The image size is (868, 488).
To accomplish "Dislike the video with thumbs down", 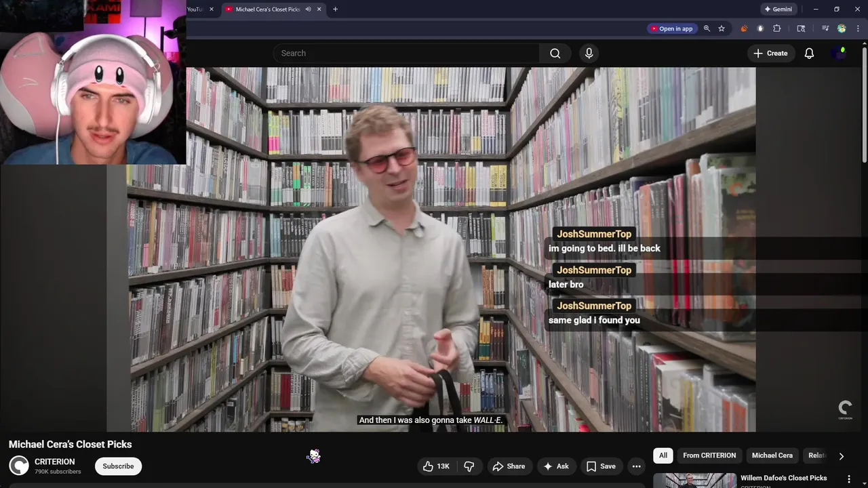I will [469, 466].
